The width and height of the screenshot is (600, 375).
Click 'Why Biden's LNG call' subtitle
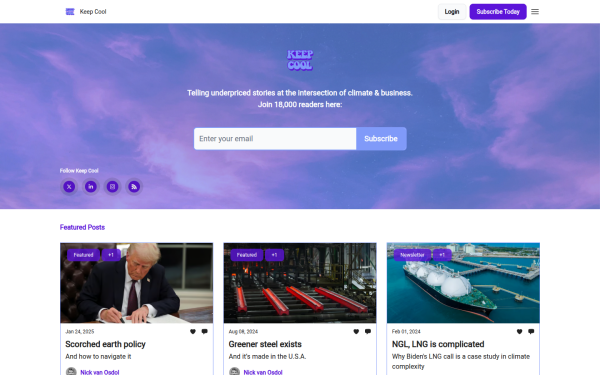(461, 361)
